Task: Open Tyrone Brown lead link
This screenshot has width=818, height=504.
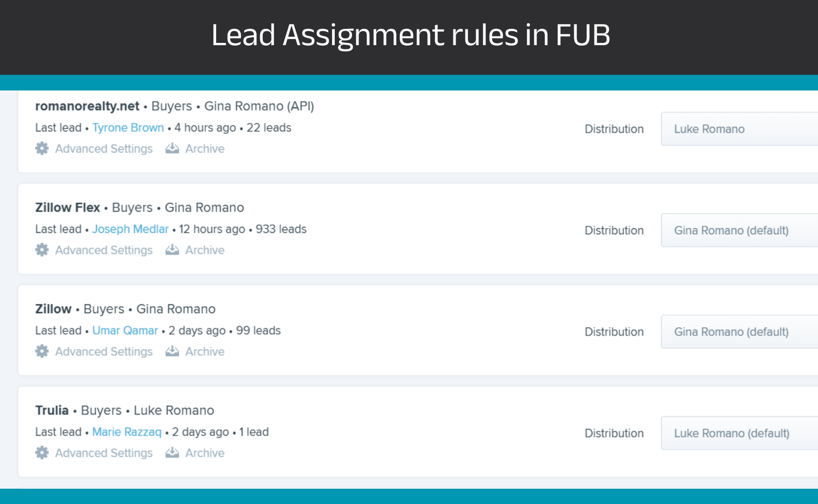Action: pos(128,128)
